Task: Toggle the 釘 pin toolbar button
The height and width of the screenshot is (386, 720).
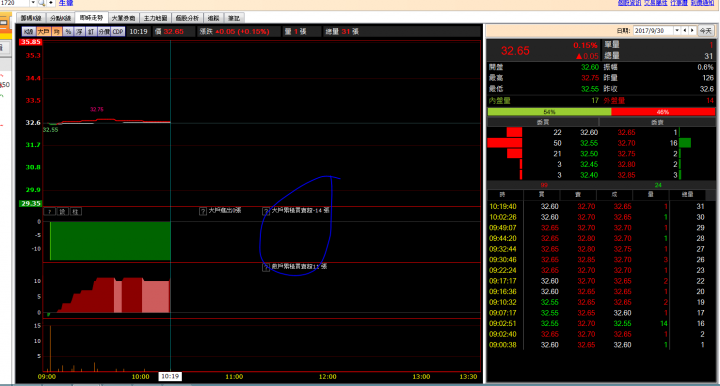Action: coord(90,32)
